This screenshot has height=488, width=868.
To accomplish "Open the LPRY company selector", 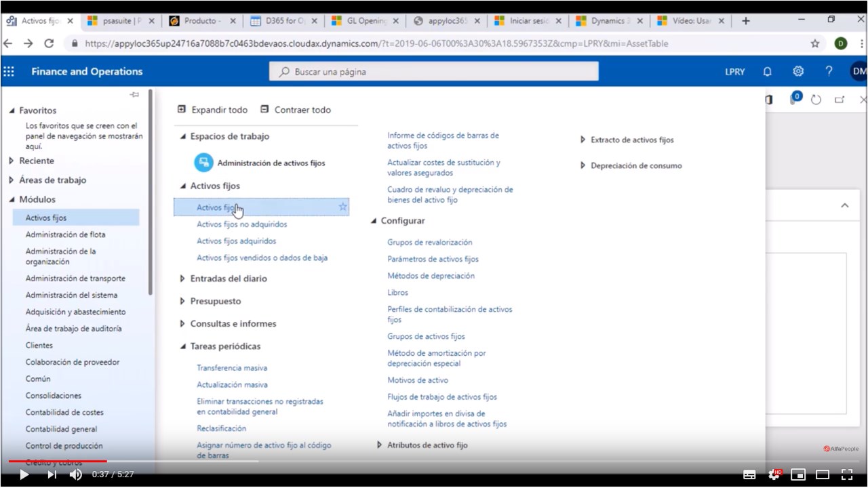I will click(735, 71).
